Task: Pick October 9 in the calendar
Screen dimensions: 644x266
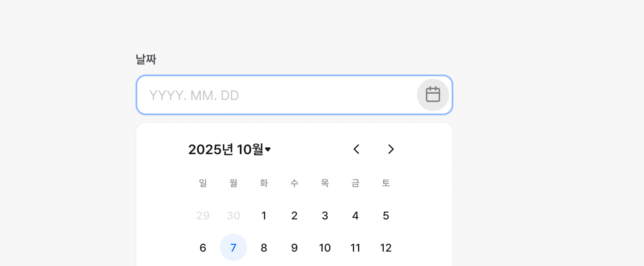Action: (x=294, y=248)
